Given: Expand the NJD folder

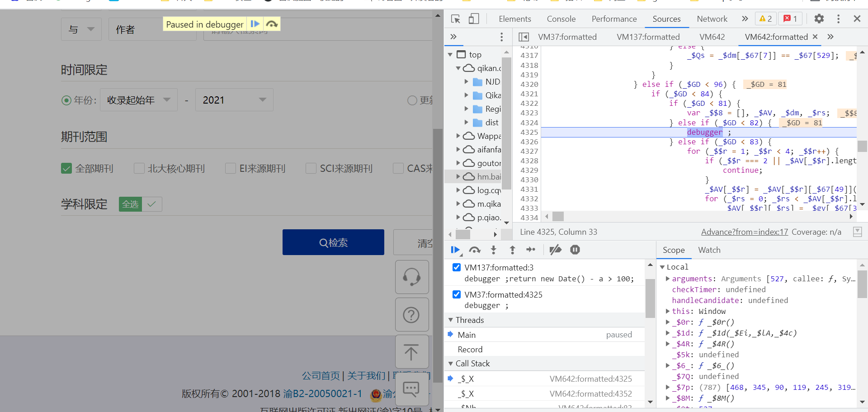Looking at the screenshot, I should (x=467, y=82).
